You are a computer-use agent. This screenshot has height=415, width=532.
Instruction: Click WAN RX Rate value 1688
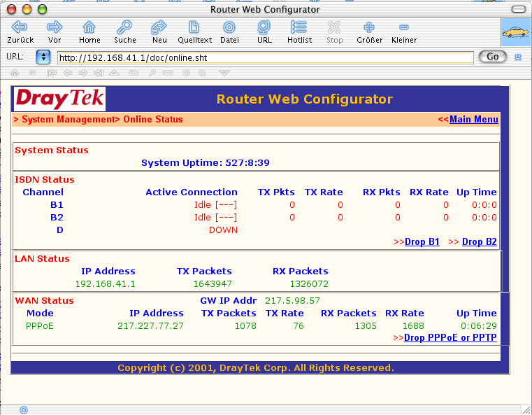tap(413, 326)
